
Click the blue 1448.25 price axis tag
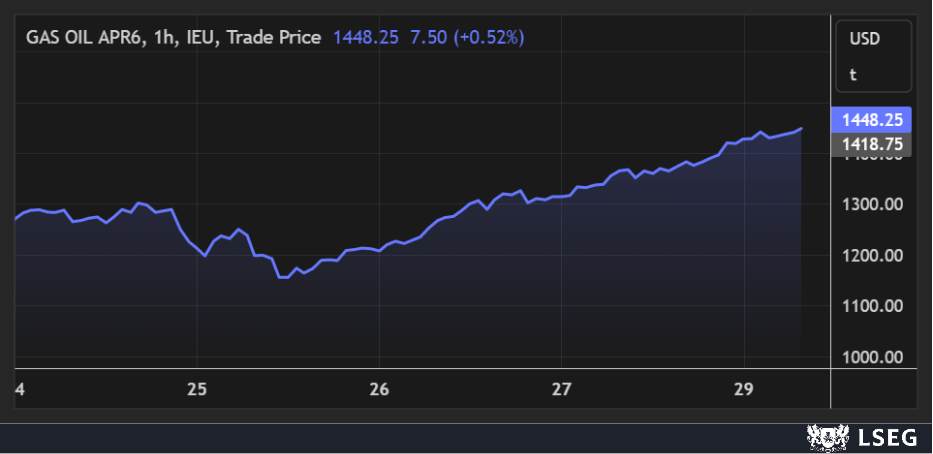(x=871, y=119)
